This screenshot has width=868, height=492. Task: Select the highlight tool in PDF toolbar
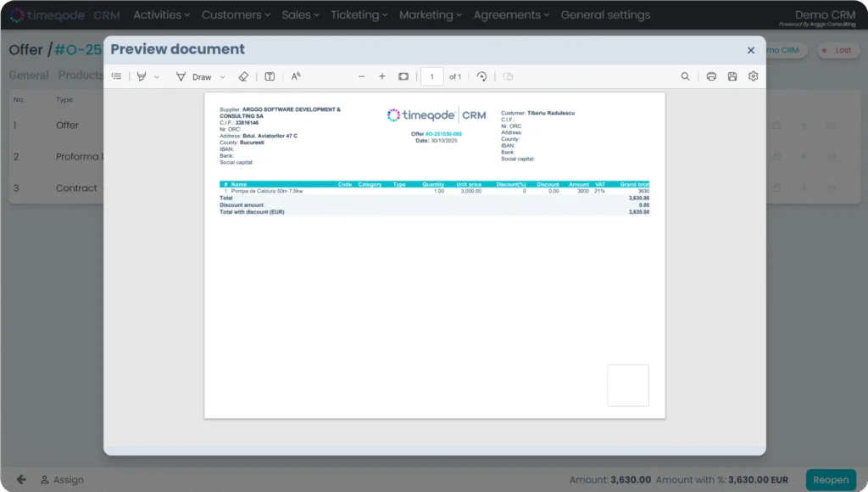(142, 76)
